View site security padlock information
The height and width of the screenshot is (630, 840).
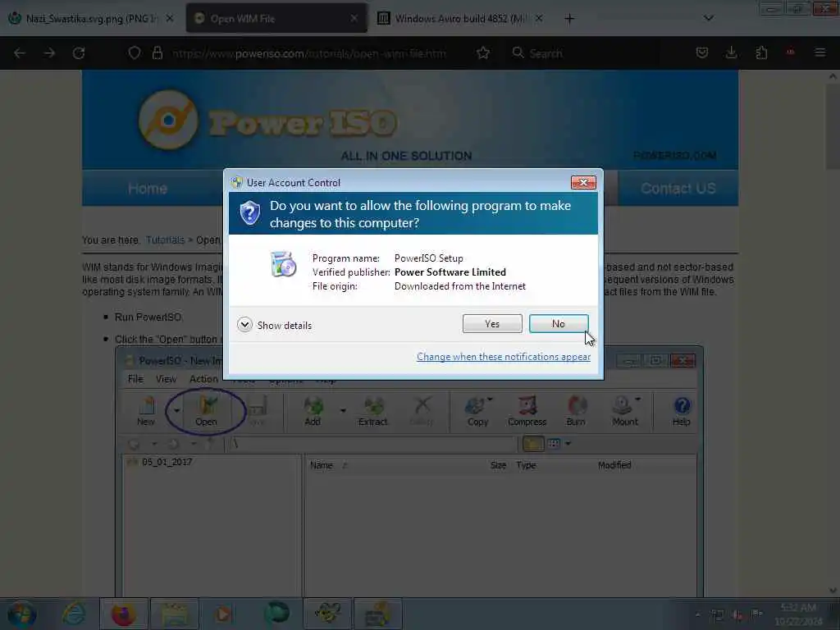pyautogui.click(x=157, y=53)
